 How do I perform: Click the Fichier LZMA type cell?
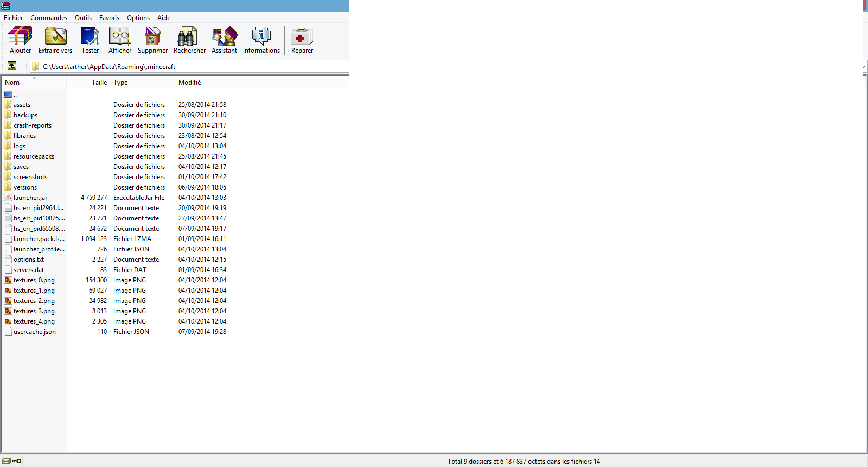point(132,239)
